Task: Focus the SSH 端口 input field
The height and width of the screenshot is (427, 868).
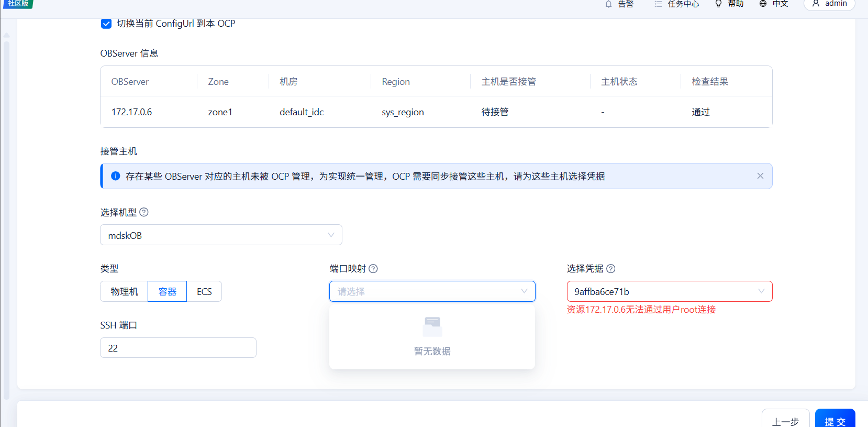Action: 178,348
